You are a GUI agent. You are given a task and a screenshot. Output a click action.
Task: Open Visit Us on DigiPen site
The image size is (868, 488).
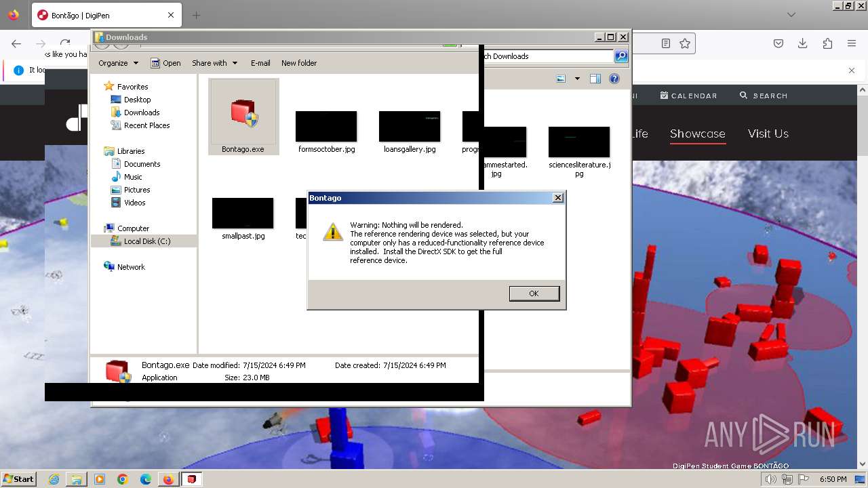pos(768,134)
